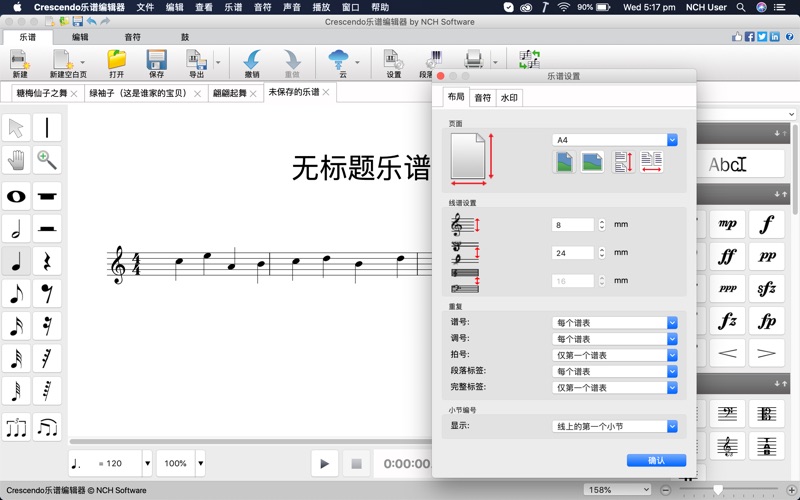Viewport: 800px width, 500px height.
Task: Pick the quarter rest tool
Action: click(x=47, y=262)
